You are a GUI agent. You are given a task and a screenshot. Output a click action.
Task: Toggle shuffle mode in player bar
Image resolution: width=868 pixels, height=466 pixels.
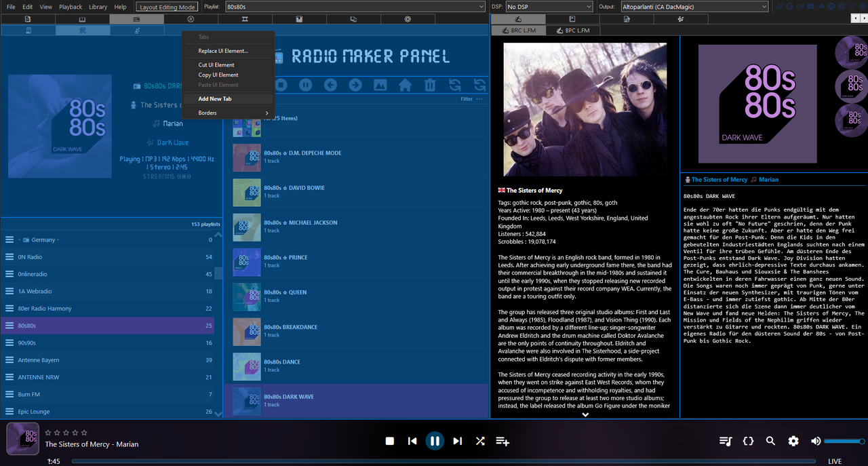[x=480, y=441]
